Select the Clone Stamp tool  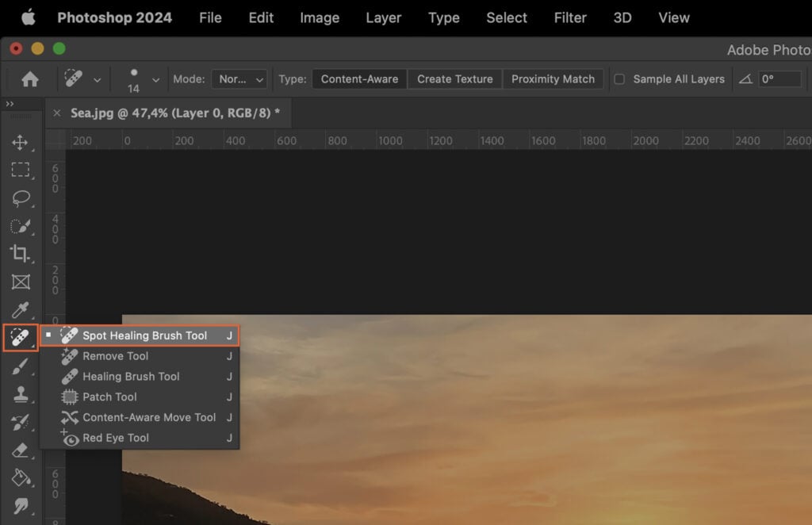[x=21, y=393]
